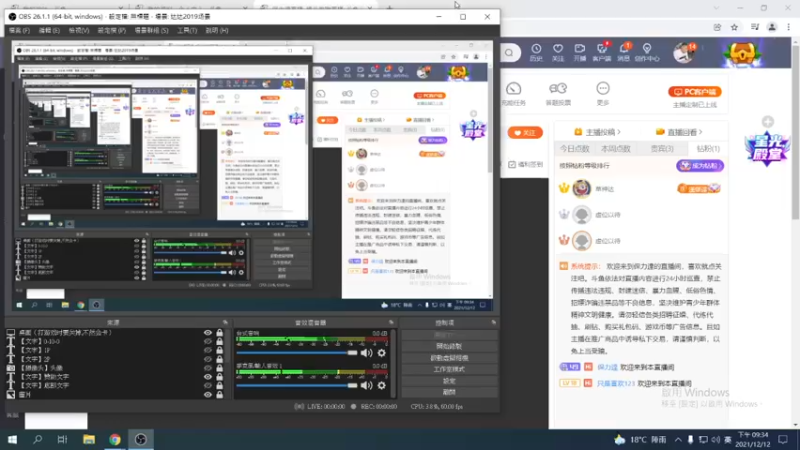800x450 pixels.
Task: Toggle visibility of the 【攝像头】头像 source
Action: click(208, 368)
